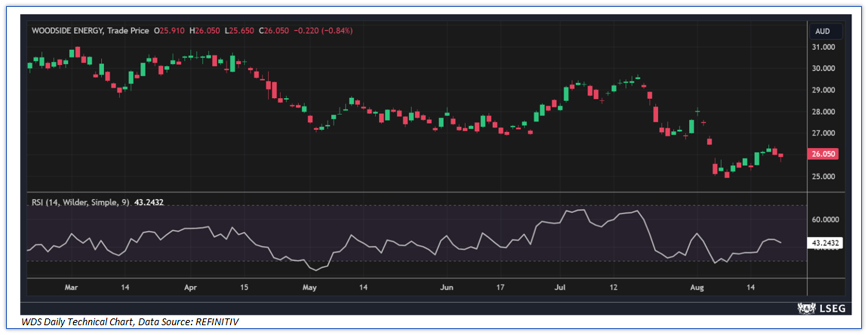
Task: Click the Jul date axis label
Action: [x=560, y=287]
